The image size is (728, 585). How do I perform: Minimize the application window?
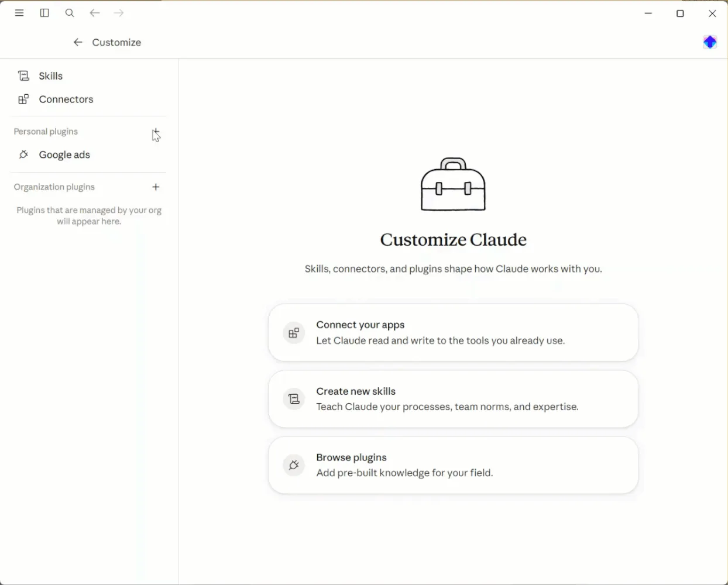648,13
